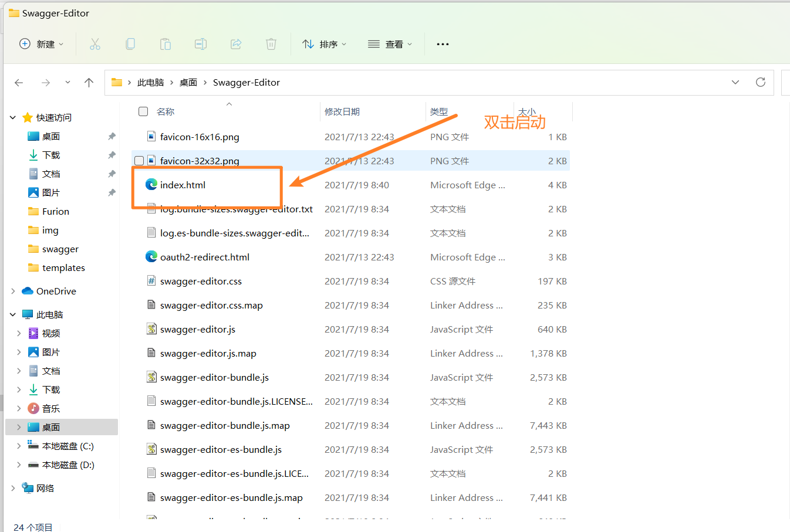
Task: Click the Rename icon in toolbar
Action: coord(201,44)
